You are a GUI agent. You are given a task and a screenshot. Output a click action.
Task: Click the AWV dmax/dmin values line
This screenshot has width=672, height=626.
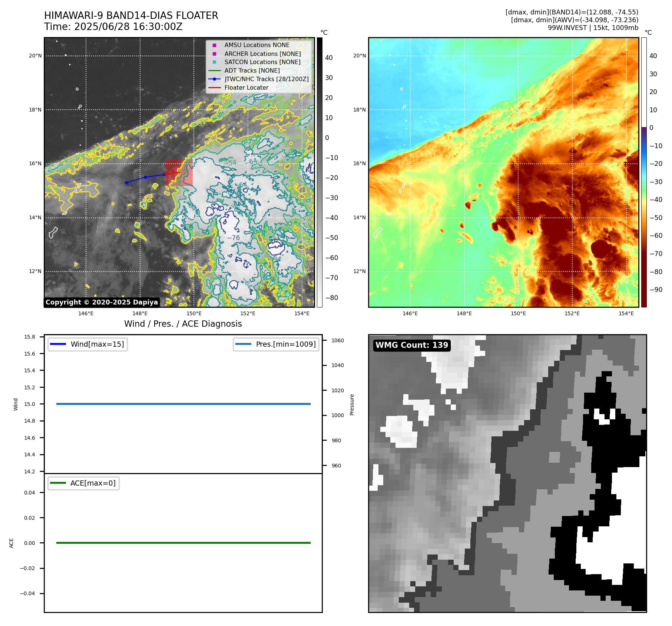coord(575,20)
